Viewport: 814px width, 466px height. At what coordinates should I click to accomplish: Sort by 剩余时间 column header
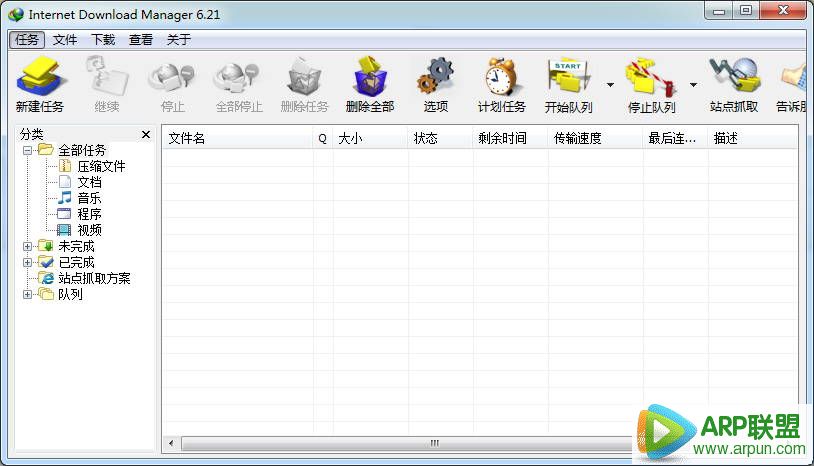511,139
